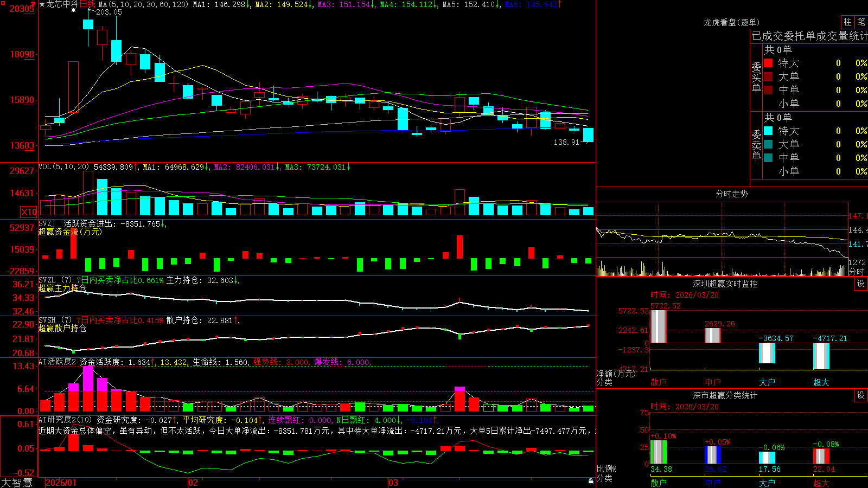Click the AI活跃度2 indicator label
The image size is (868, 488).
click(58, 362)
